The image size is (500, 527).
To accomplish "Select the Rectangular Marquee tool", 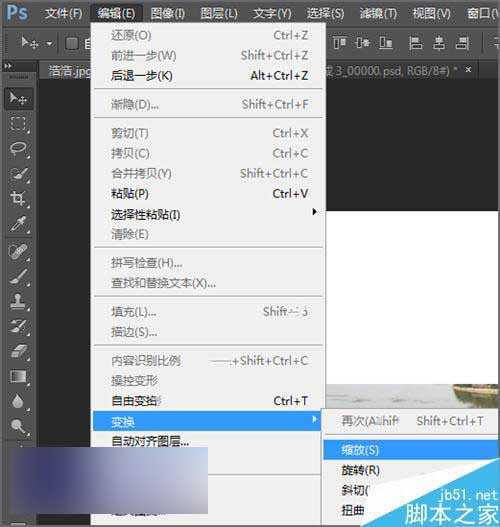I will 18,124.
